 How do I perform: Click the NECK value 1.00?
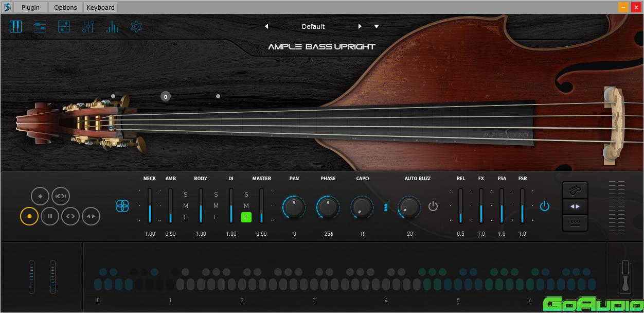(x=150, y=234)
